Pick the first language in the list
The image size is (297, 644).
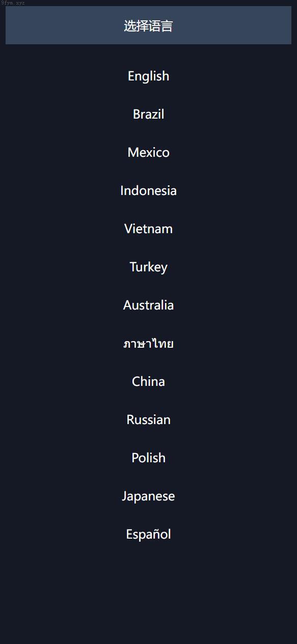coord(148,76)
